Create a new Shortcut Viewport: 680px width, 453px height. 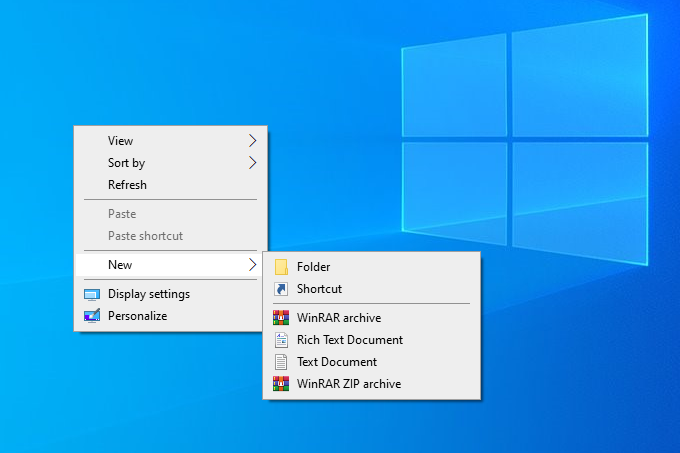pos(372,289)
